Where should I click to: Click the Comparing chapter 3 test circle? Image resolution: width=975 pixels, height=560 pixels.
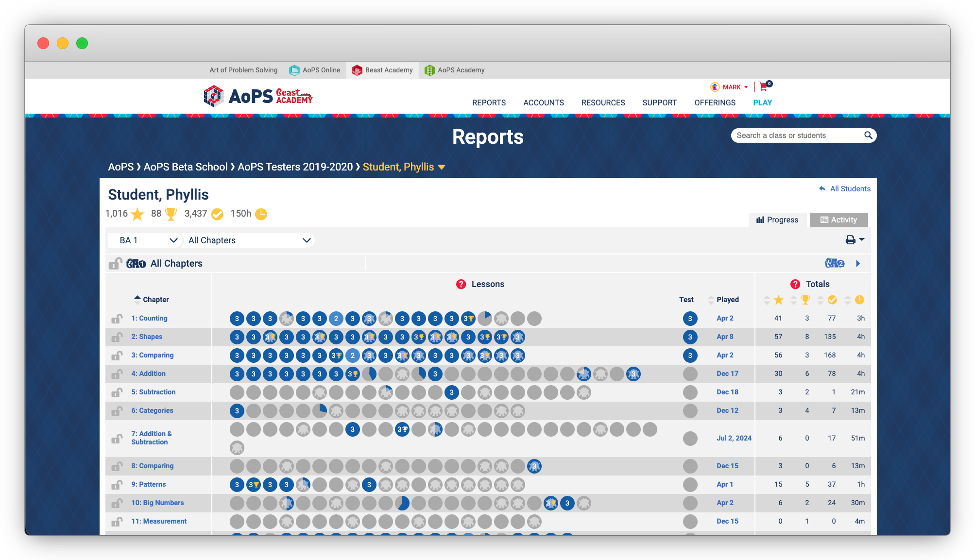pyautogui.click(x=690, y=355)
